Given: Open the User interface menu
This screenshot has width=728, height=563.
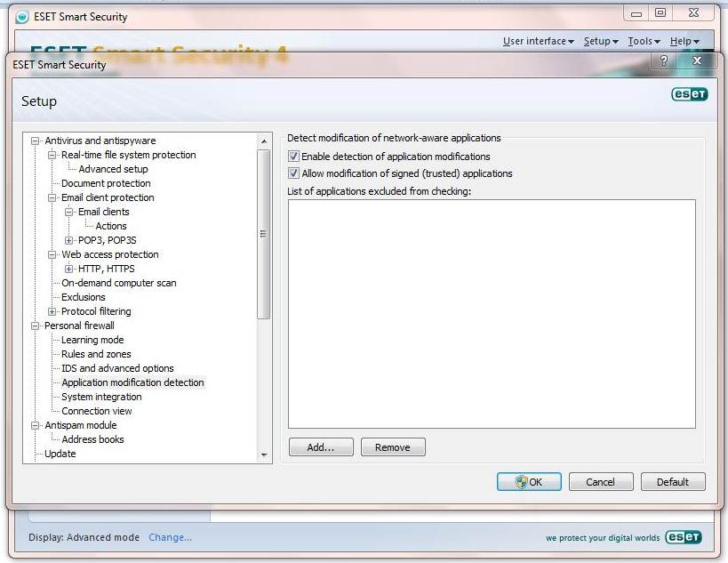Looking at the screenshot, I should (x=538, y=41).
